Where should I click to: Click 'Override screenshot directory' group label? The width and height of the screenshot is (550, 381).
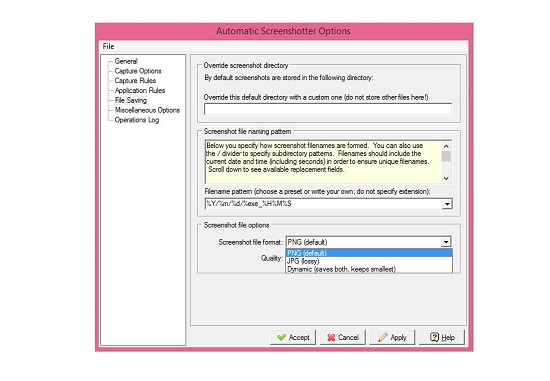[x=246, y=66]
